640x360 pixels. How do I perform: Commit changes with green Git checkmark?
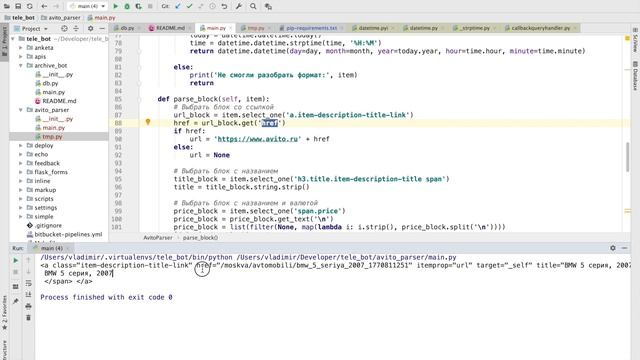click(189, 7)
